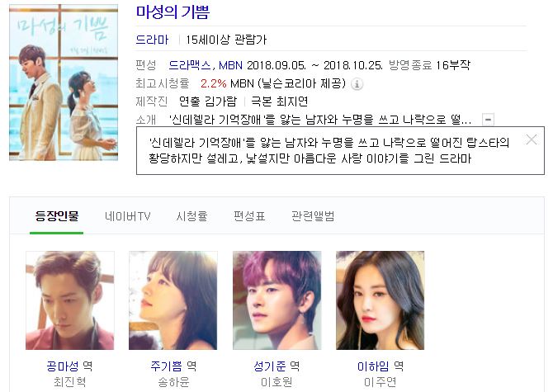Close the synopsis popup box
The image size is (553, 392).
[532, 139]
